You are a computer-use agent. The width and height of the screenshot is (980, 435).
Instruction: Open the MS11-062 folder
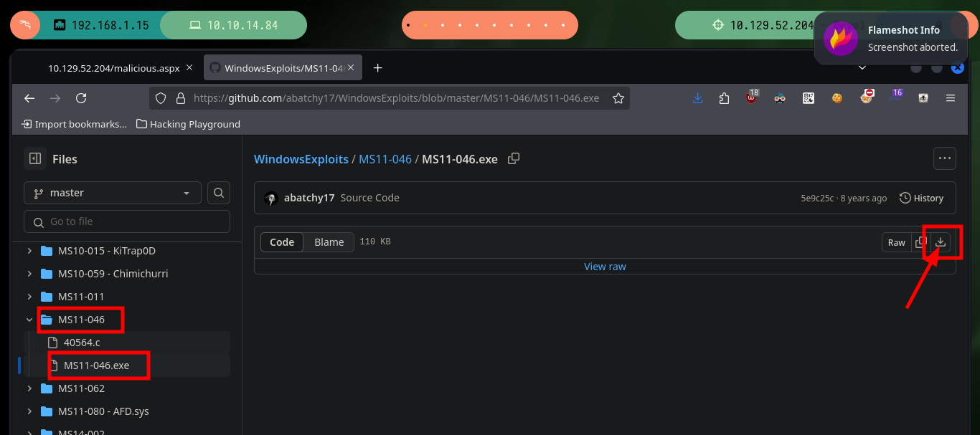[81, 388]
